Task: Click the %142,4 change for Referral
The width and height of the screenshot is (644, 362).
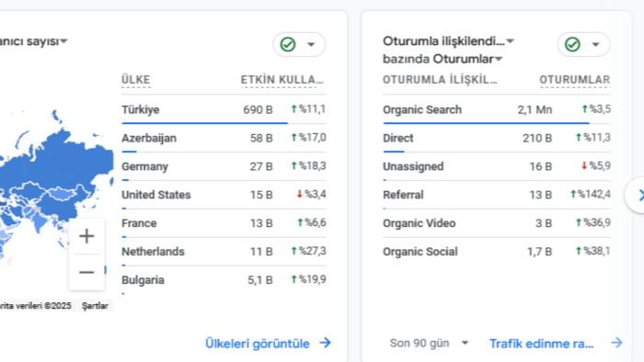Action: [591, 194]
